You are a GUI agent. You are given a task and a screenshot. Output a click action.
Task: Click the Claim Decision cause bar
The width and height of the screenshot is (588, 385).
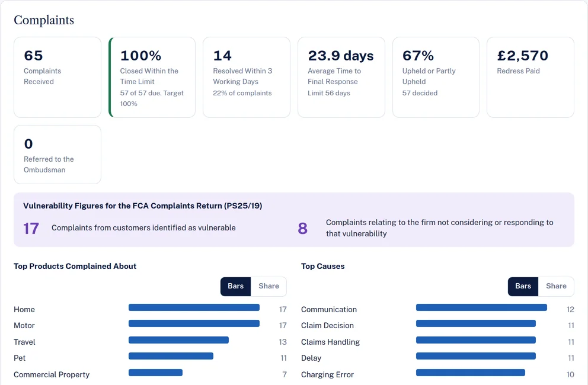(476, 323)
